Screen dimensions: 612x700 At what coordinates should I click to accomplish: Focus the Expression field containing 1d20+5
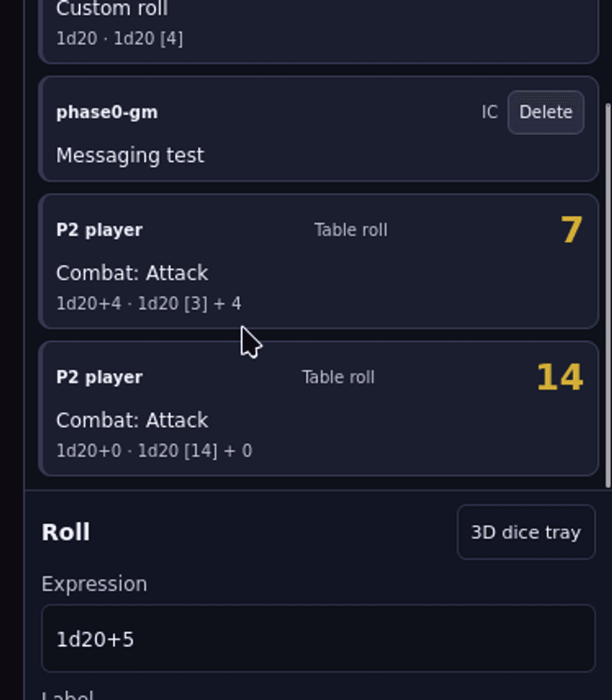pyautogui.click(x=318, y=638)
